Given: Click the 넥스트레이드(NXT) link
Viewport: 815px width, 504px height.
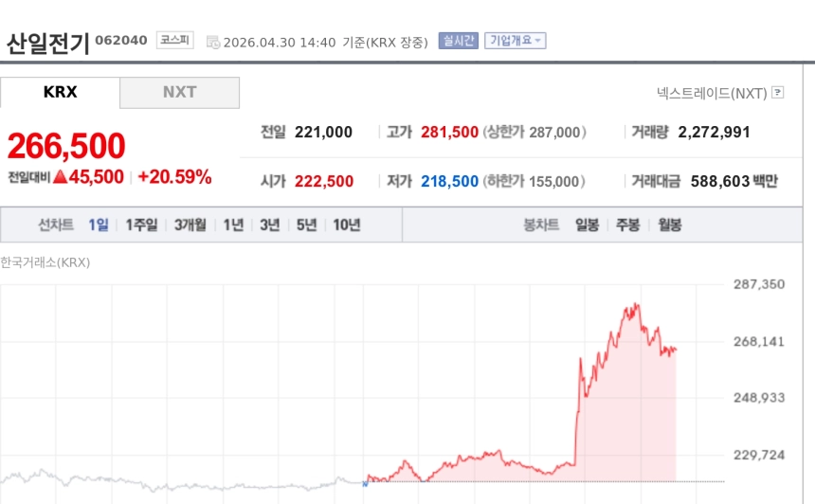Looking at the screenshot, I should tap(711, 93).
